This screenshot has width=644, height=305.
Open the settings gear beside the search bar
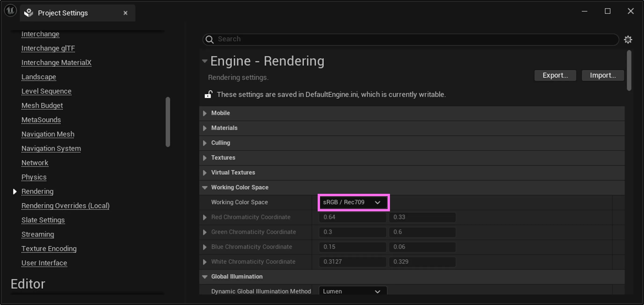[628, 39]
